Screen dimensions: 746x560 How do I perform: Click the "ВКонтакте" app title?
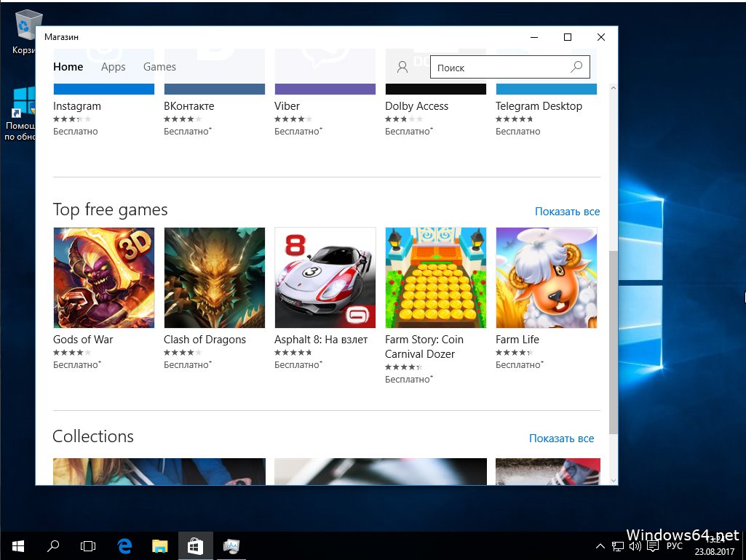(x=189, y=106)
